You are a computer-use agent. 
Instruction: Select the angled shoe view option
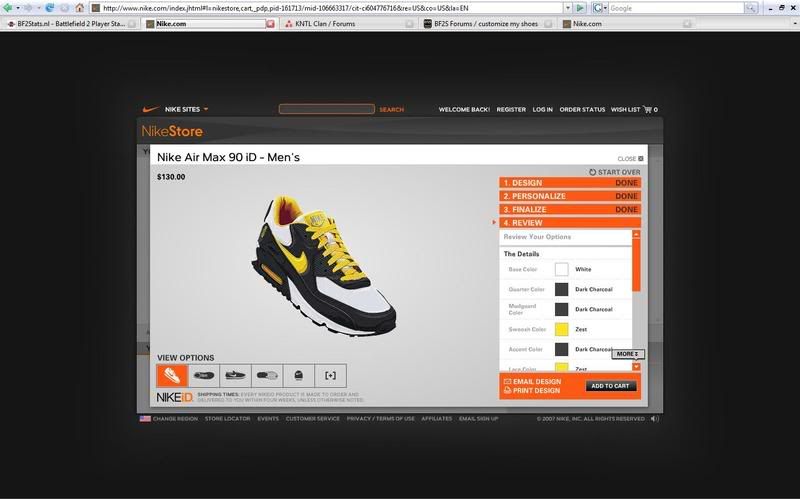tap(172, 376)
